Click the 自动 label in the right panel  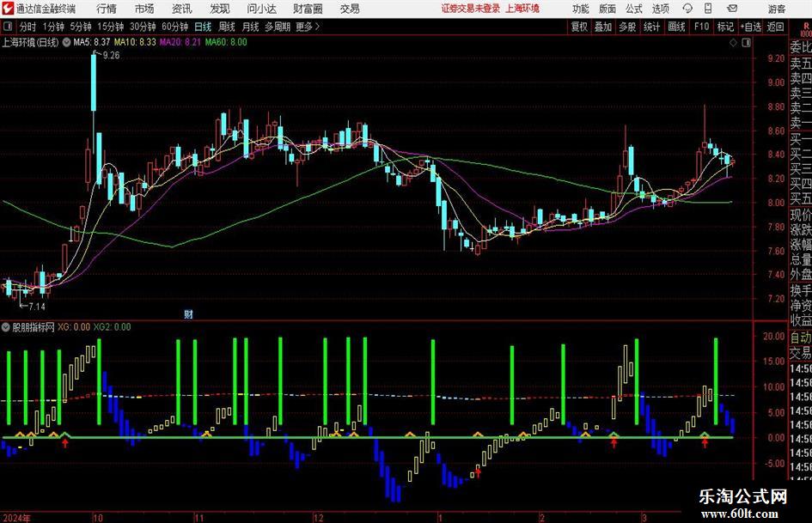801,338
